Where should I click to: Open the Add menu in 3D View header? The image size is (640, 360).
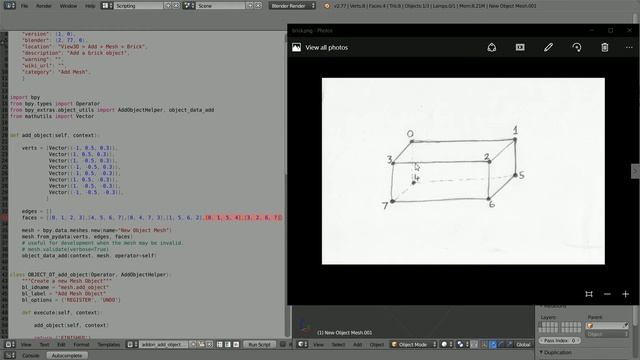pos(358,344)
